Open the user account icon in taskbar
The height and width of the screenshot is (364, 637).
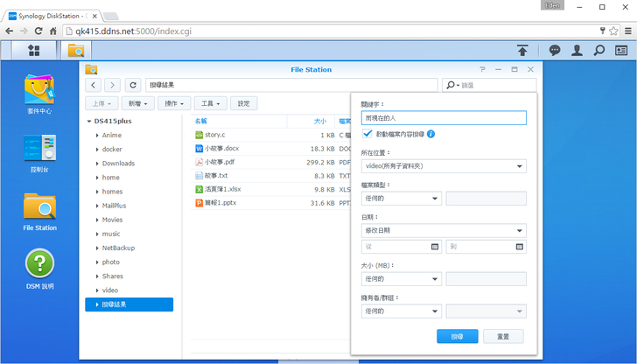tap(577, 51)
